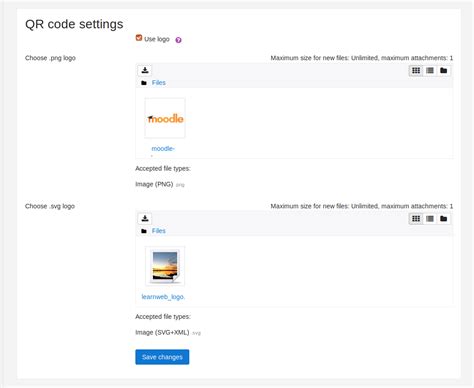Screen dimensions: 474x388
Task: Click the 'Choose .svg logo' label
Action: (50, 206)
